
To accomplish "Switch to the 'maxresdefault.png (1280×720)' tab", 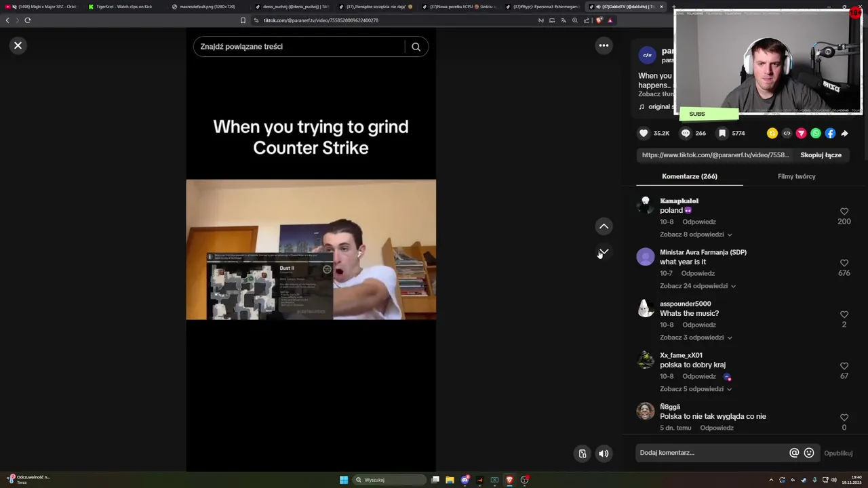I will tap(208, 7).
